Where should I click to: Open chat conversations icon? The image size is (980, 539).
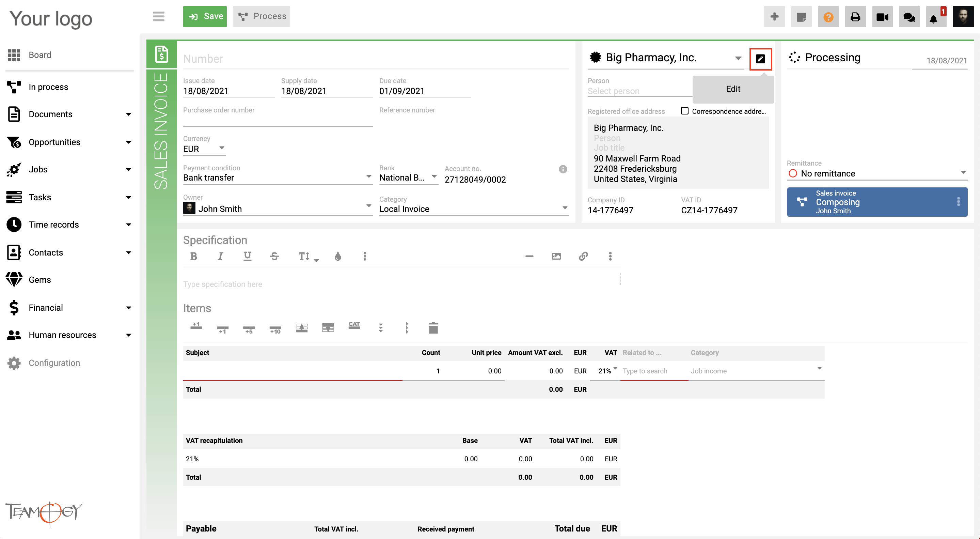click(x=909, y=16)
